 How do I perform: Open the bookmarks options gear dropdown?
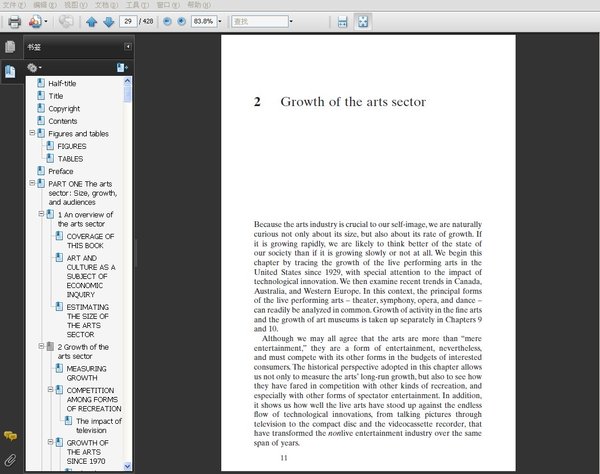coord(35,67)
